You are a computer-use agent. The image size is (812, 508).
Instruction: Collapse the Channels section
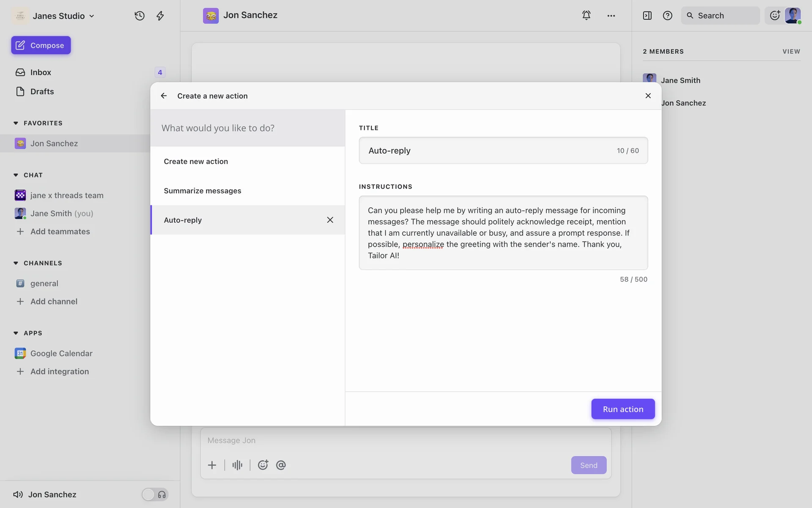click(x=16, y=263)
